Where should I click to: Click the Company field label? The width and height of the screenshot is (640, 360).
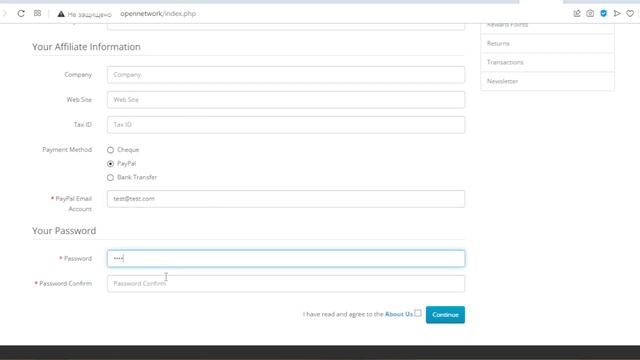click(78, 75)
